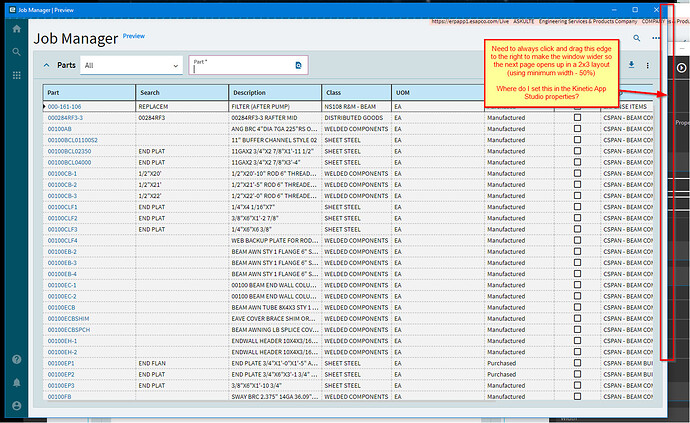Tick the checkbox in the 00100AB row
690x423 pixels.
pyautogui.click(x=577, y=129)
